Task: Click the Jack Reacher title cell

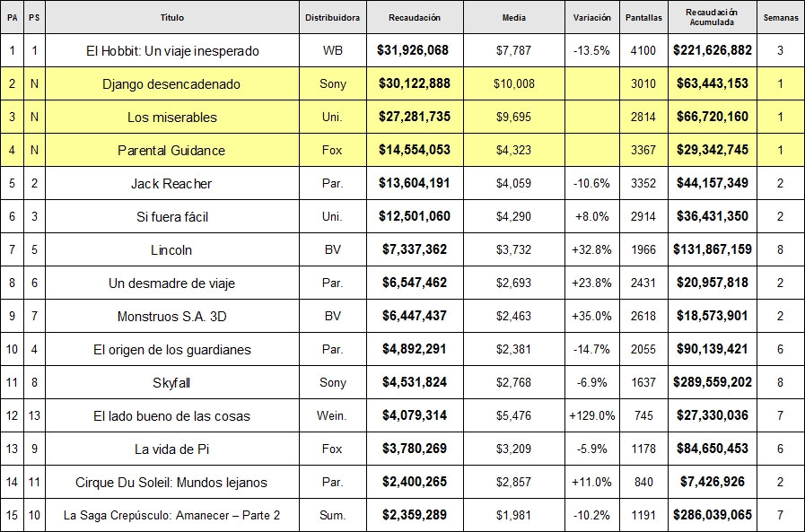Action: click(x=172, y=183)
